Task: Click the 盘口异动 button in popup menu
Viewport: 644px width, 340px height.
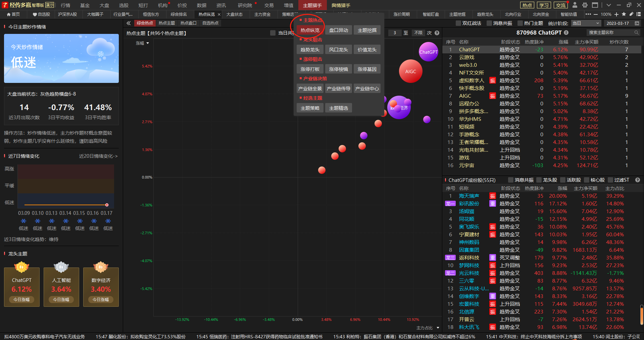Action: (x=338, y=30)
